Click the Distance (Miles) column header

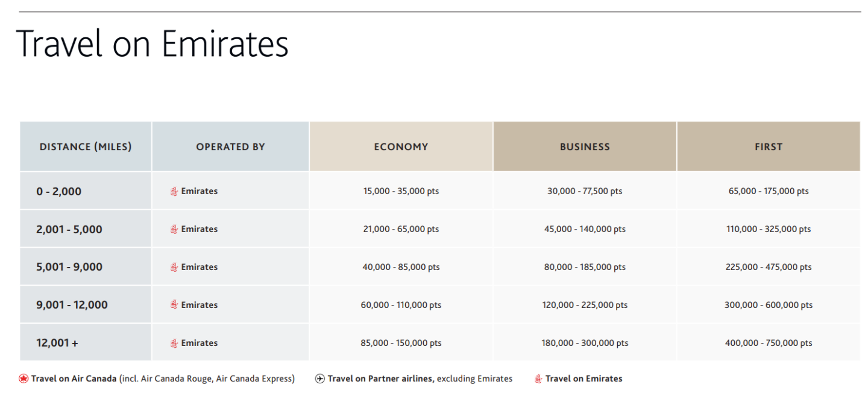[86, 146]
